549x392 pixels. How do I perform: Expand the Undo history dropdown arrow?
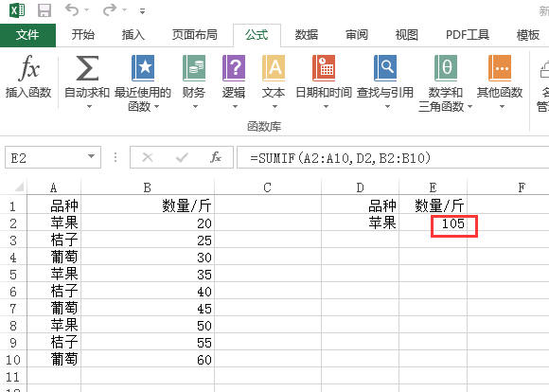(86, 10)
